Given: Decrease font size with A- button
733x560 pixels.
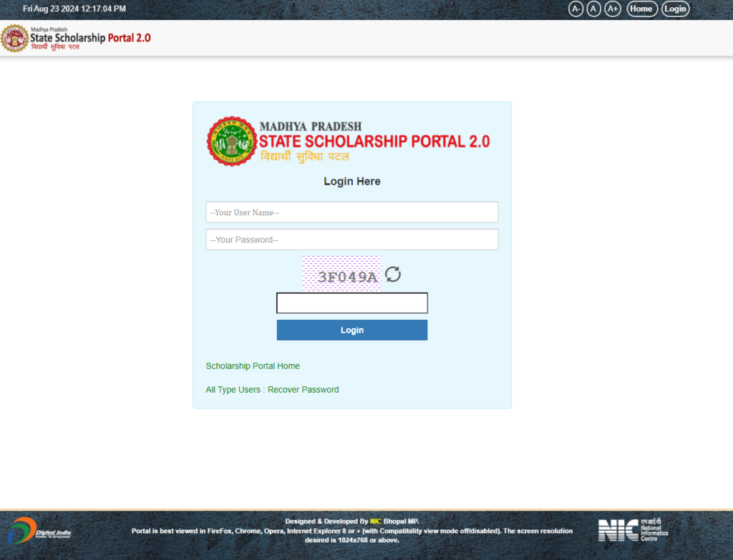Looking at the screenshot, I should (576, 9).
